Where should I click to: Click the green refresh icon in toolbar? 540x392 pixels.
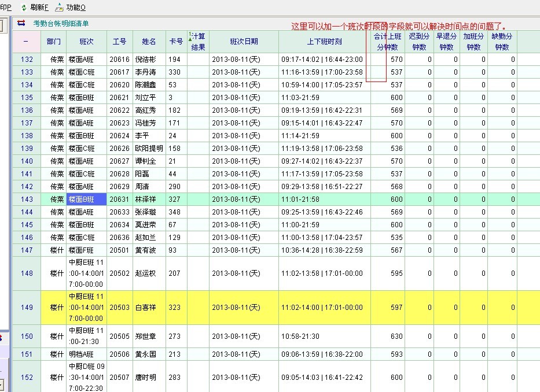point(24,8)
